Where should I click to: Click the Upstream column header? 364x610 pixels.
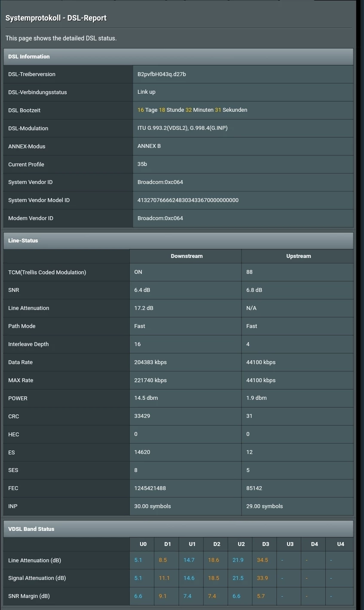298,256
